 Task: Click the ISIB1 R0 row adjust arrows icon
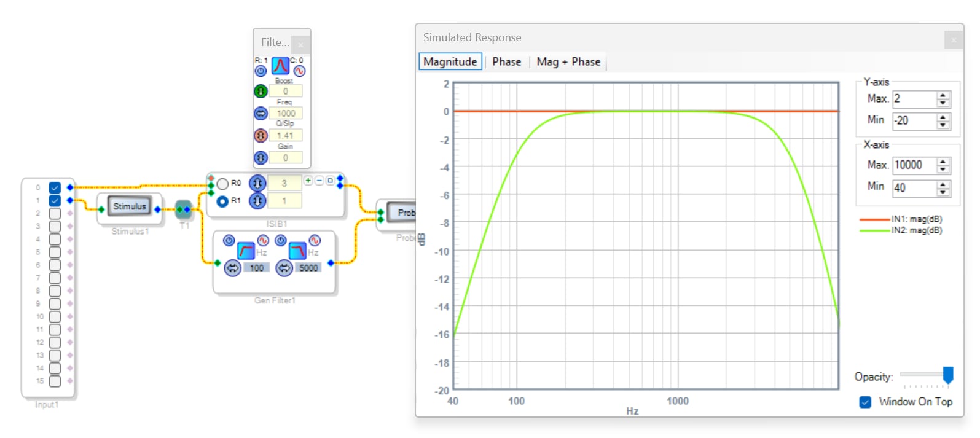click(257, 183)
